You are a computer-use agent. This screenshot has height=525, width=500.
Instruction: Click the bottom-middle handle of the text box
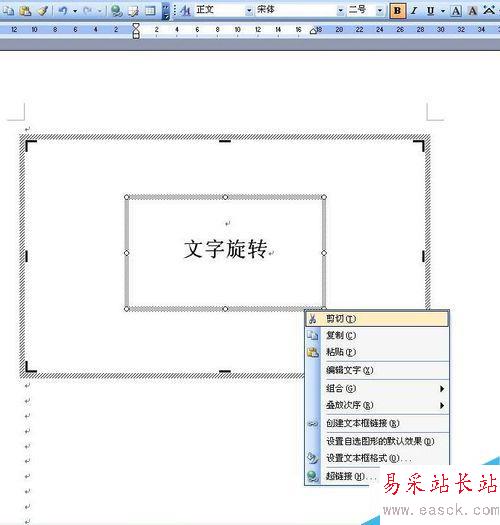pyautogui.click(x=225, y=309)
